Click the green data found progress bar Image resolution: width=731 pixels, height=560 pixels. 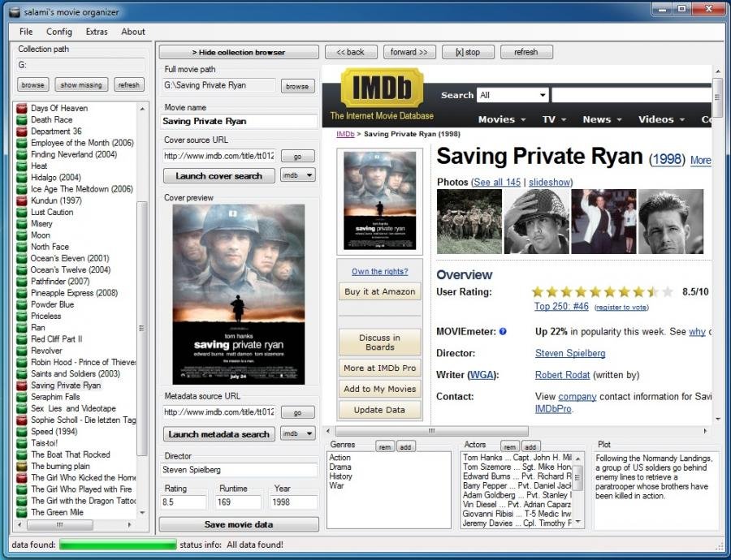click(118, 545)
